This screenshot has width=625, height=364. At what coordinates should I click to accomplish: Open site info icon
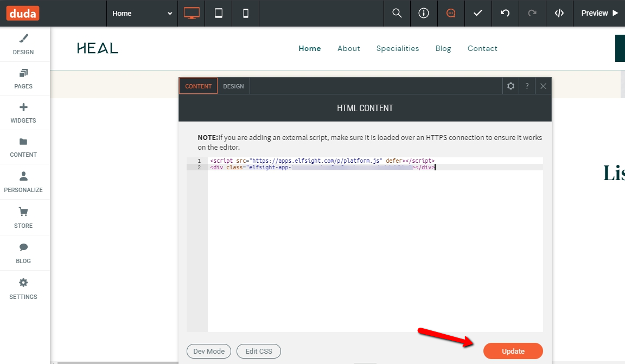[x=424, y=13]
